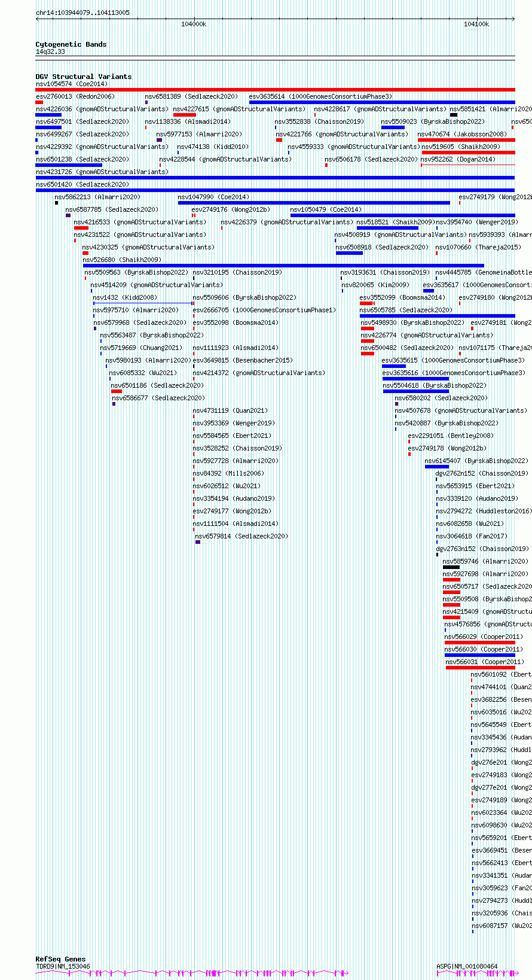Select nsv518521 (Shaikh2009) label

[396, 222]
